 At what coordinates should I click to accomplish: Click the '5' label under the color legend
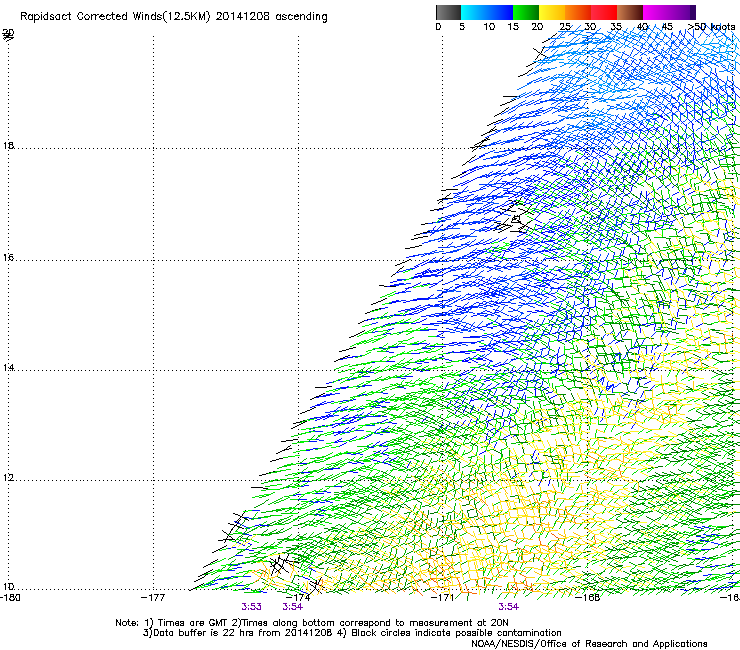coord(462,27)
